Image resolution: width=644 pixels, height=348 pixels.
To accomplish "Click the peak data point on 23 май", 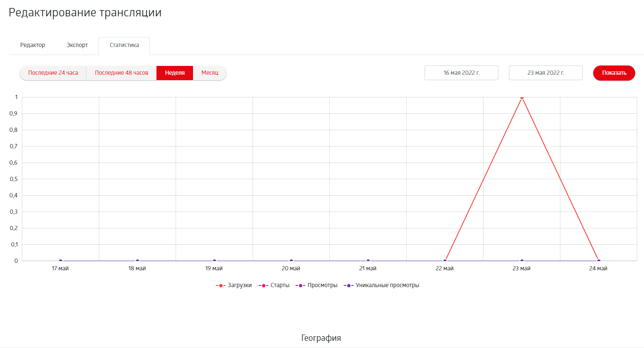I will (522, 97).
